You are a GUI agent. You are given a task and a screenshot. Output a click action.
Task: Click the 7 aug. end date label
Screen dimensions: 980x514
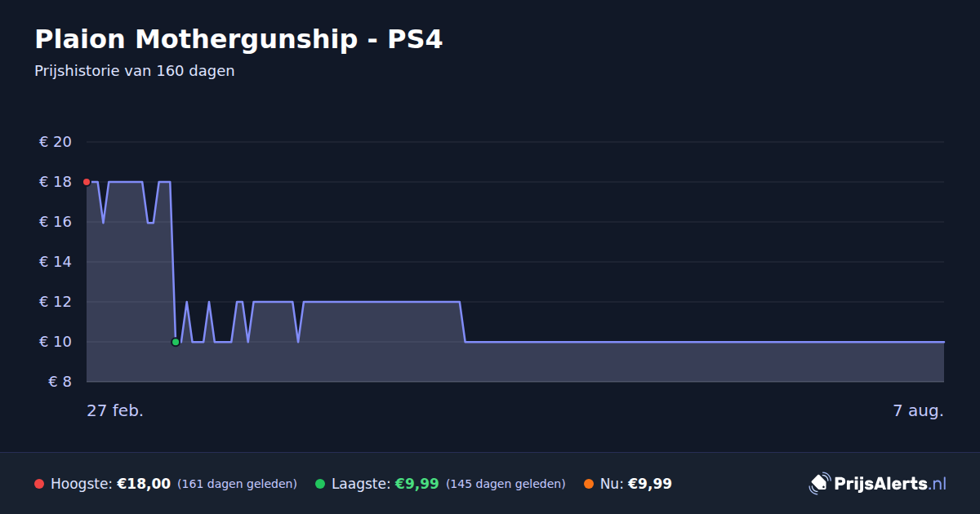click(919, 410)
